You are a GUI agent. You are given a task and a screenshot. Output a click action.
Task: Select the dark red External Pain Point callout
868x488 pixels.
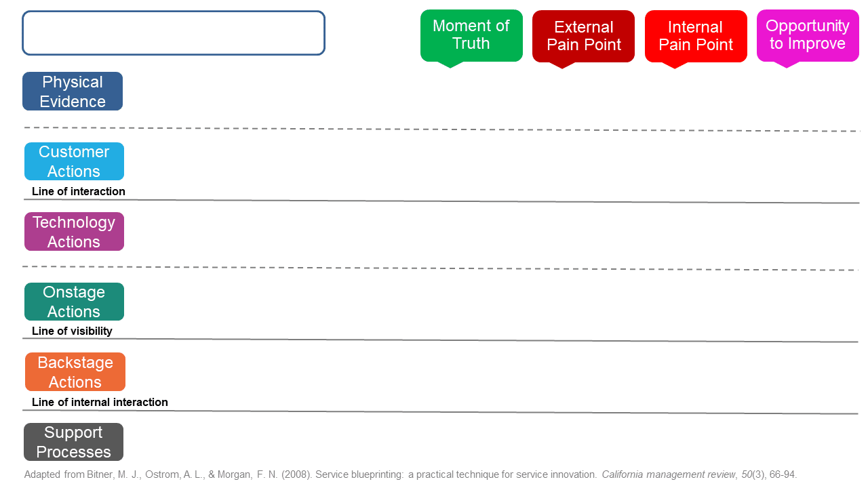coord(583,39)
